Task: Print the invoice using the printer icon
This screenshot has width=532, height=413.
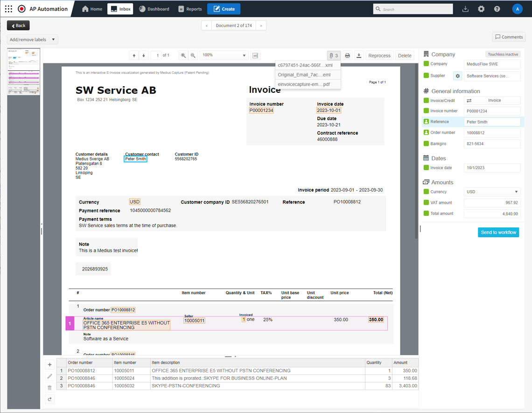Action: (x=347, y=55)
